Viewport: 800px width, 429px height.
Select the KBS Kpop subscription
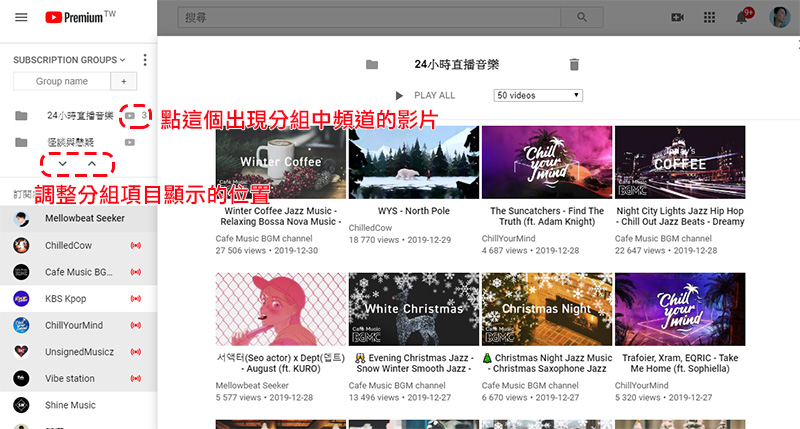coord(66,298)
